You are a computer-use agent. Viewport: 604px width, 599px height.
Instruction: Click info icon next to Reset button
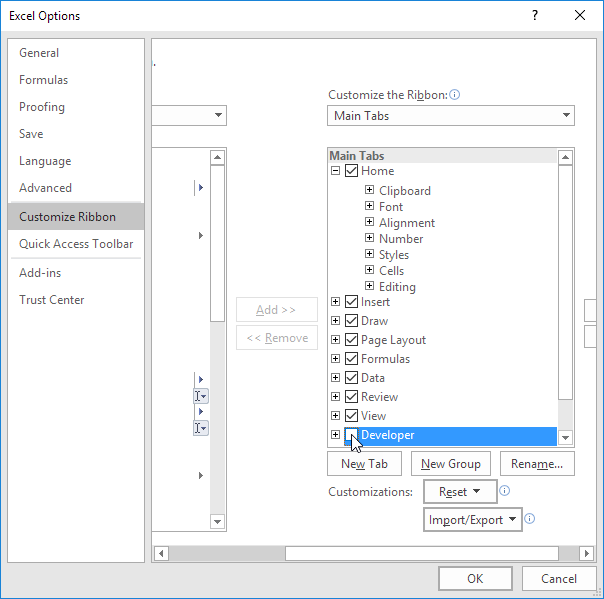pyautogui.click(x=504, y=490)
